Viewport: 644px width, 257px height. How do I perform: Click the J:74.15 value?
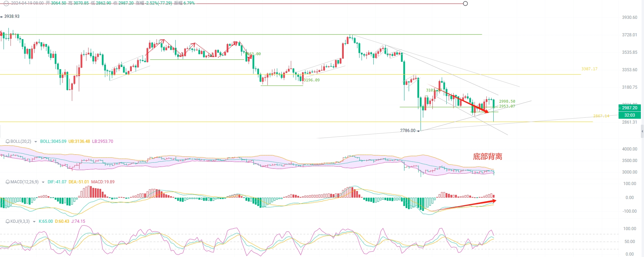(78, 221)
